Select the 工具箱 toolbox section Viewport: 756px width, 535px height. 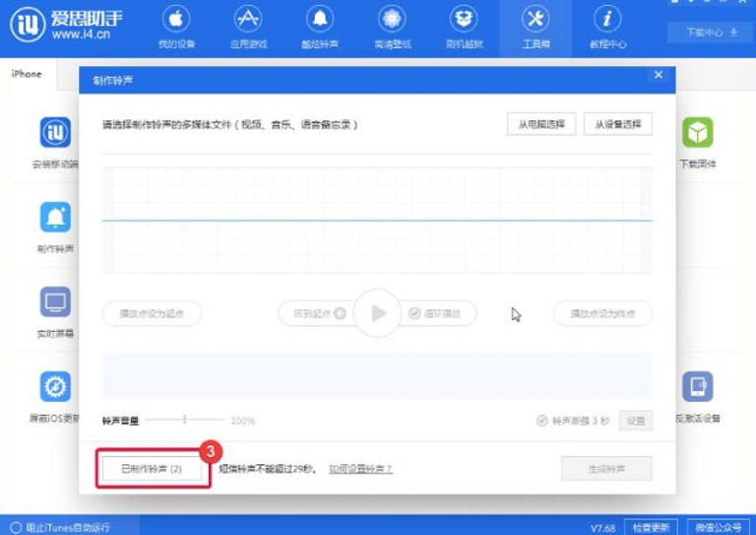click(535, 29)
